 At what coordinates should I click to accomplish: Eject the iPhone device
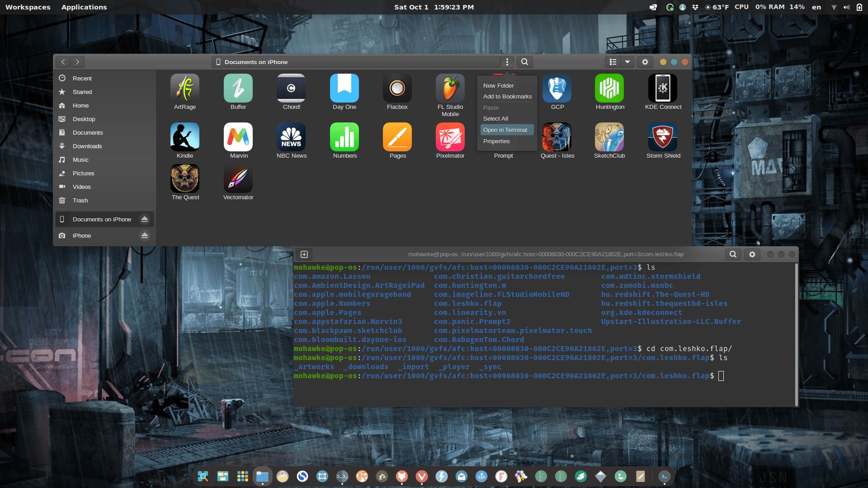coord(145,235)
